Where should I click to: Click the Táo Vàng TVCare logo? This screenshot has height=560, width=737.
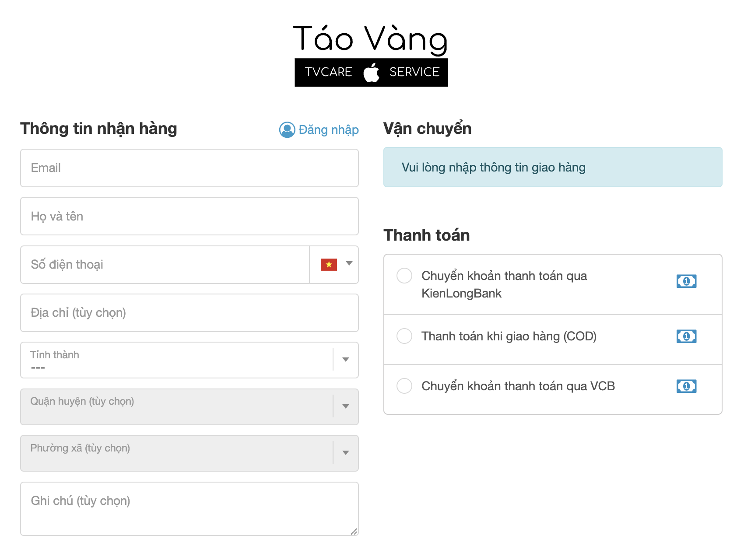point(371,55)
